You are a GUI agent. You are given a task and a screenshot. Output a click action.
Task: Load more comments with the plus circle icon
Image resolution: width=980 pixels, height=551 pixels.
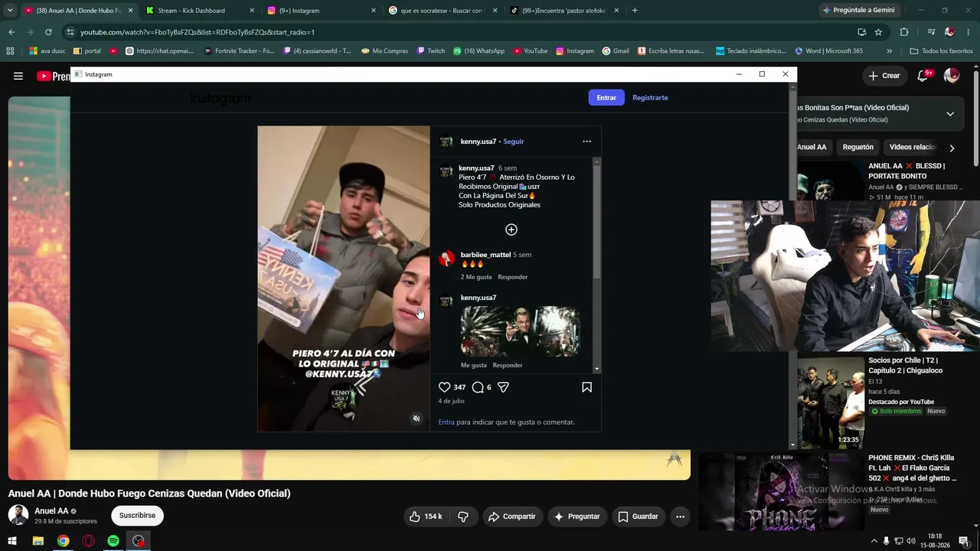click(x=511, y=230)
